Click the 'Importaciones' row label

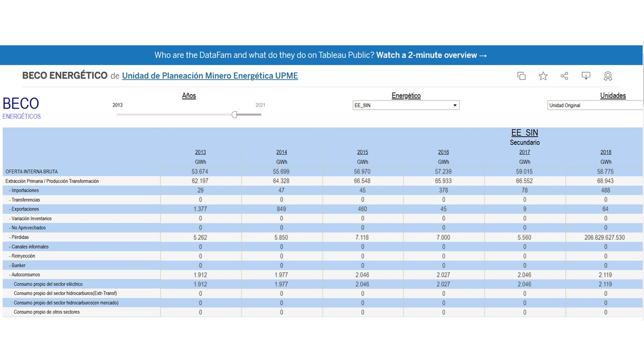pos(25,191)
